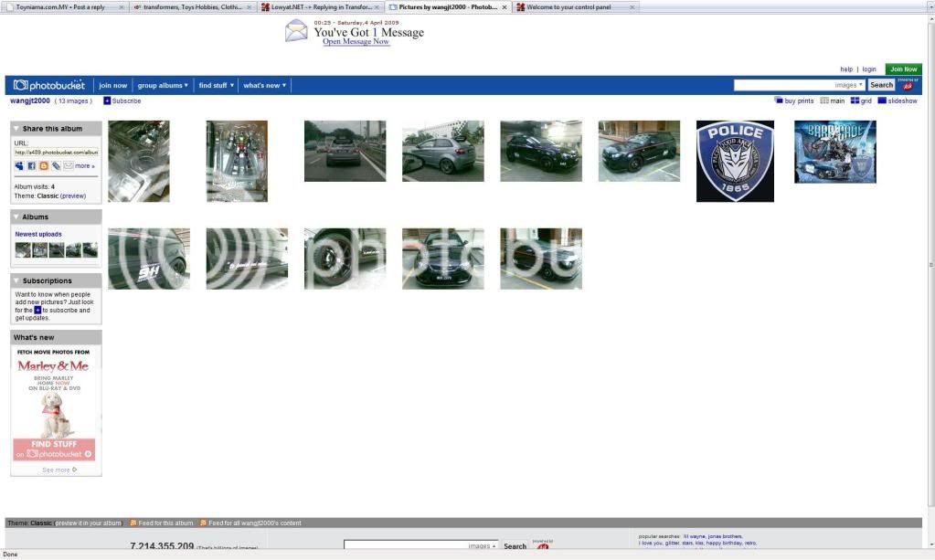Collapse the Share this album panel

point(16,128)
